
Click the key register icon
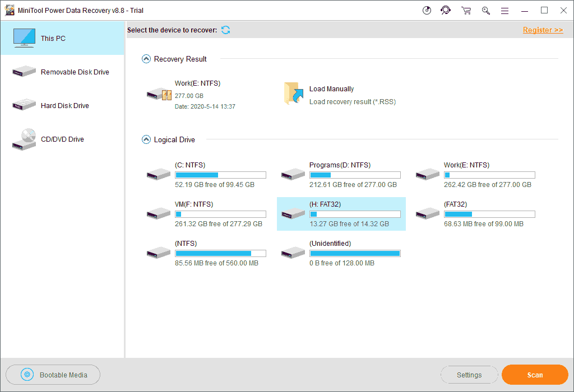(x=485, y=11)
